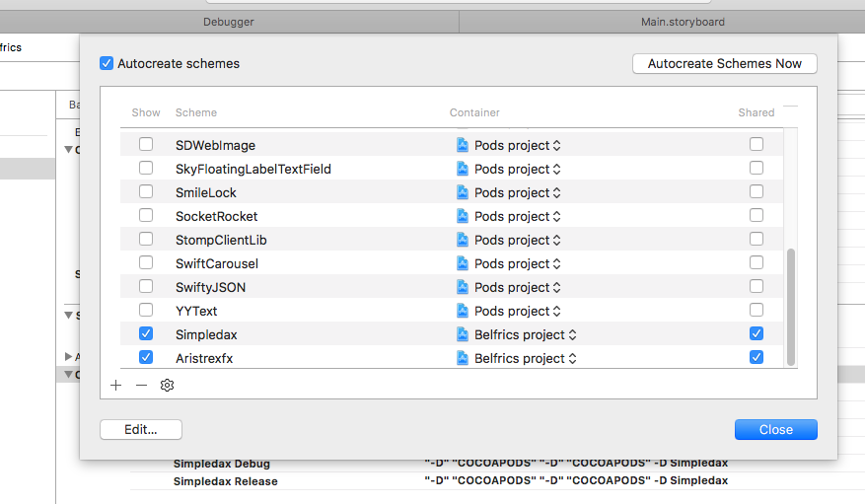Click the project icon in SmileLock row
The width and height of the screenshot is (865, 504).
(463, 192)
